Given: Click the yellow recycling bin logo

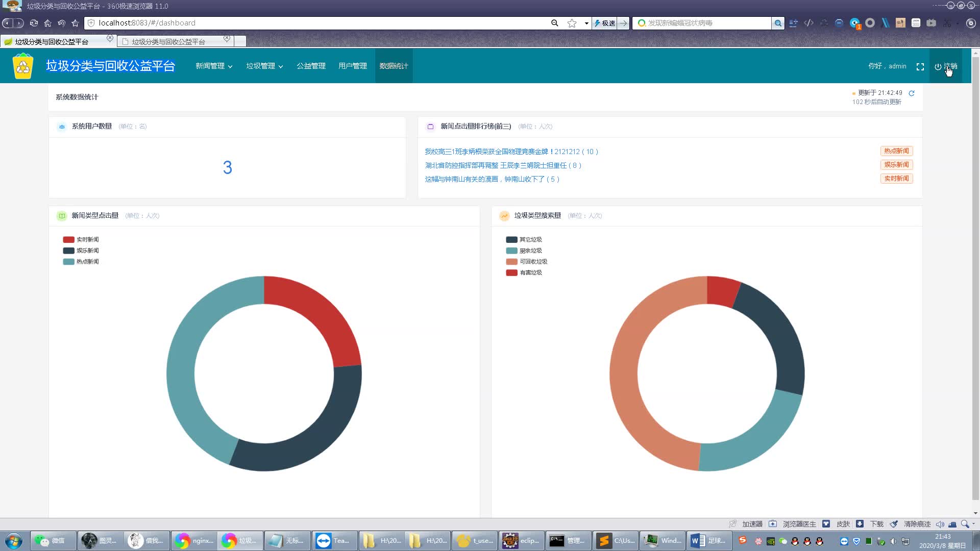Looking at the screenshot, I should tap(23, 66).
